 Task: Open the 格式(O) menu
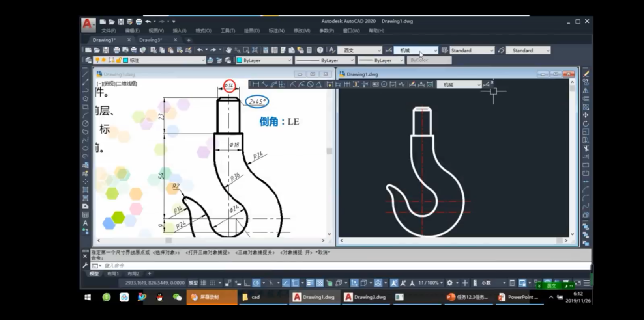point(203,31)
